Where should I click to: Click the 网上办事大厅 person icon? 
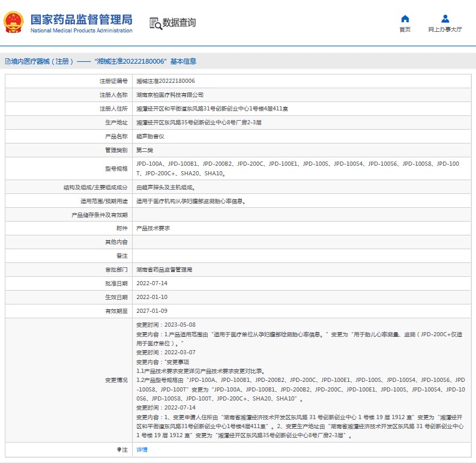tap(445, 19)
